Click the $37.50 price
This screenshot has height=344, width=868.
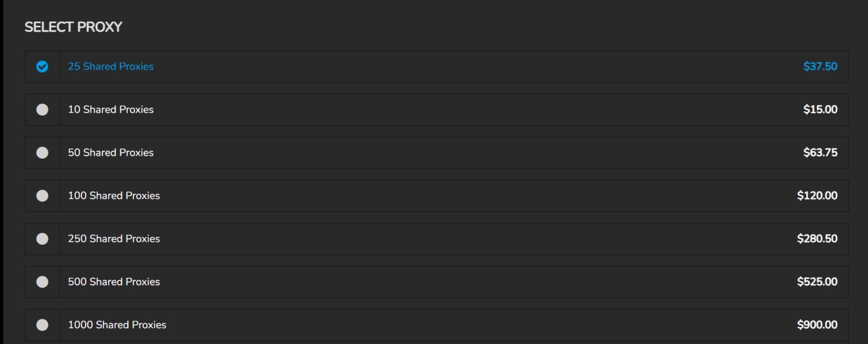point(820,67)
